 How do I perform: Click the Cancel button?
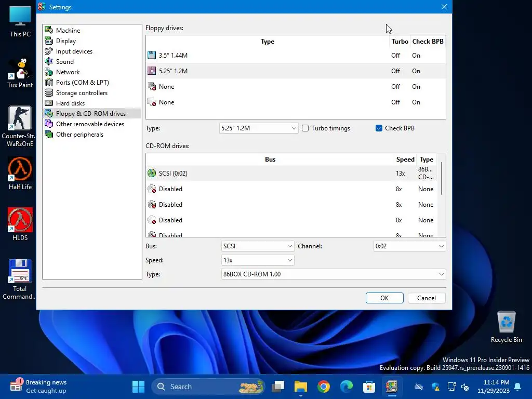point(427,298)
